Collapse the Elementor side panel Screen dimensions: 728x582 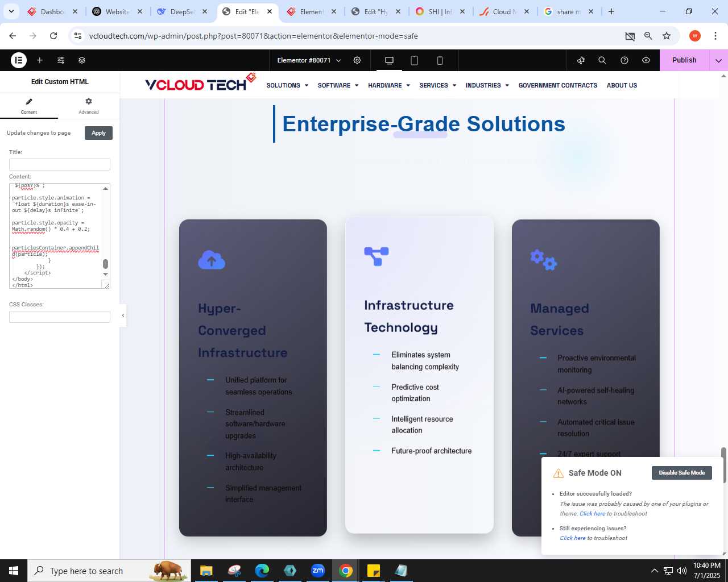pyautogui.click(x=123, y=315)
